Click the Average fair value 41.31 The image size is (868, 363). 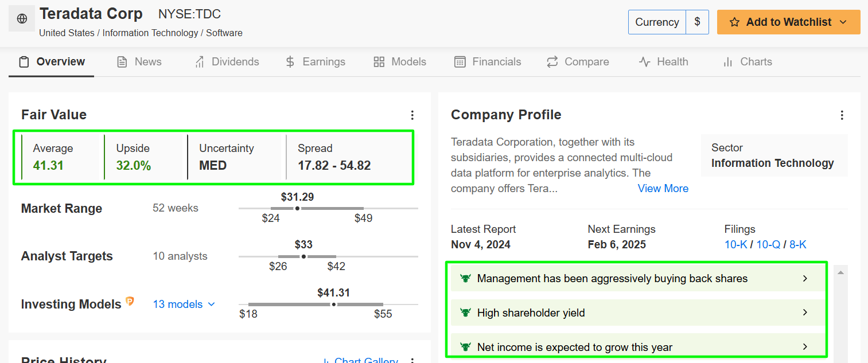(48, 166)
